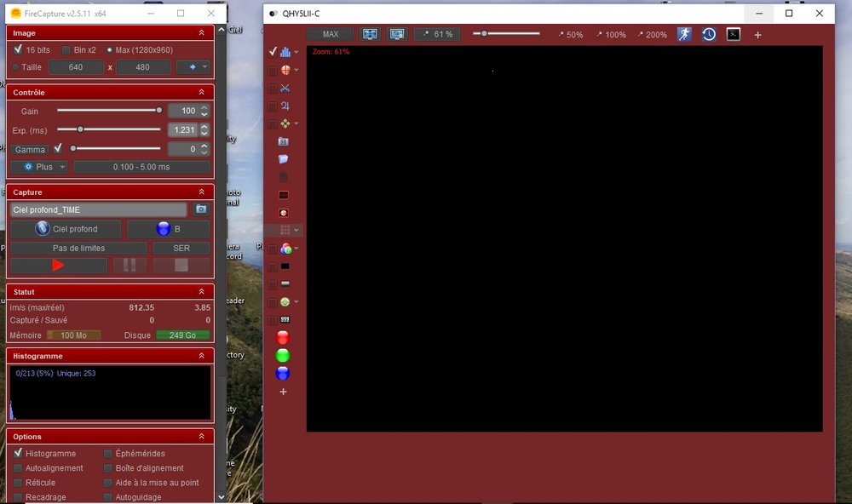Screen dimensions: 852x504
Task: Click the black rectangle dark frame icon
Action: click(x=285, y=266)
